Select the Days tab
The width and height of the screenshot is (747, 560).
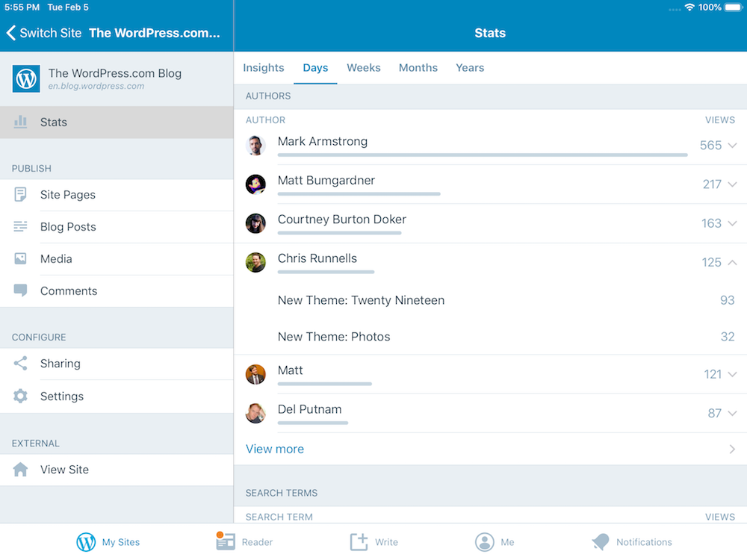point(315,68)
